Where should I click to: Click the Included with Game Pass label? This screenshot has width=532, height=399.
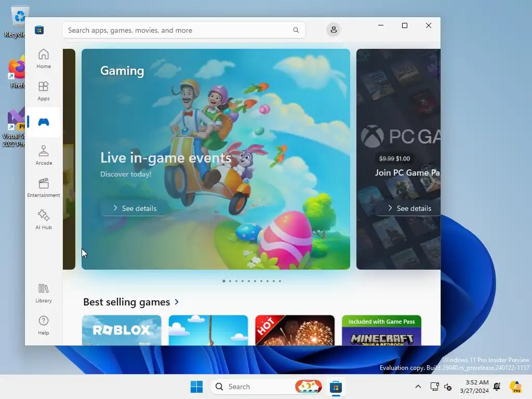coord(381,321)
